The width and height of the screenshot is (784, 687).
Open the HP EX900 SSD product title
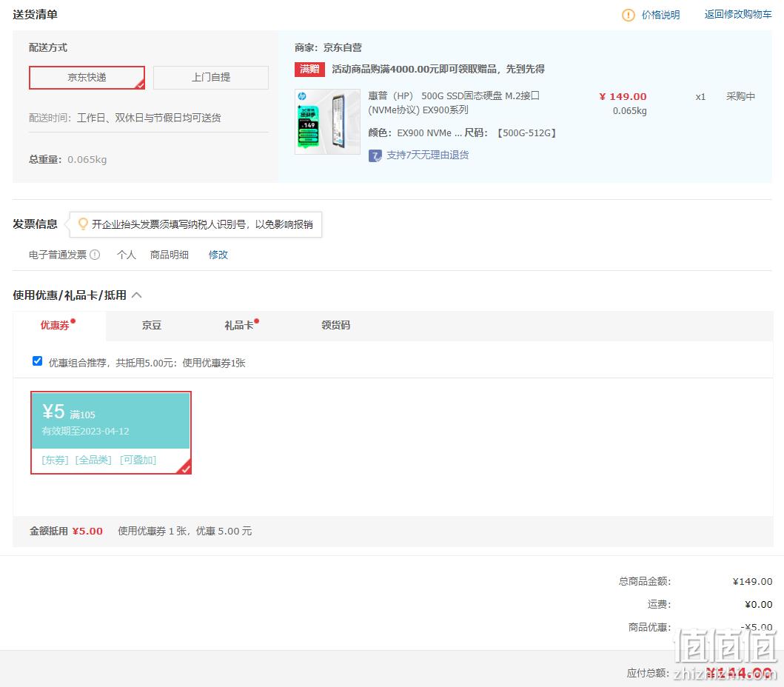[x=454, y=102]
